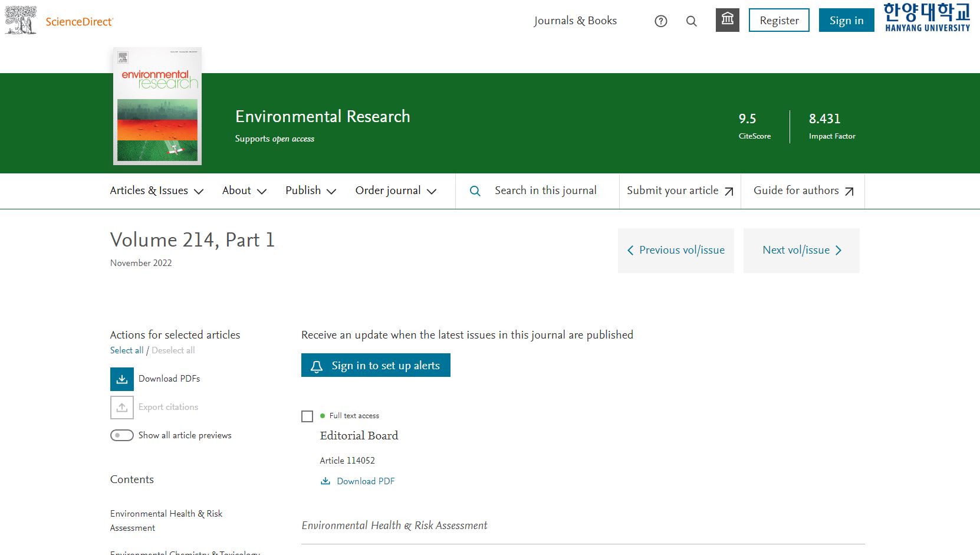This screenshot has height=555, width=980.
Task: Go to Next vol/issue
Action: pyautogui.click(x=801, y=250)
